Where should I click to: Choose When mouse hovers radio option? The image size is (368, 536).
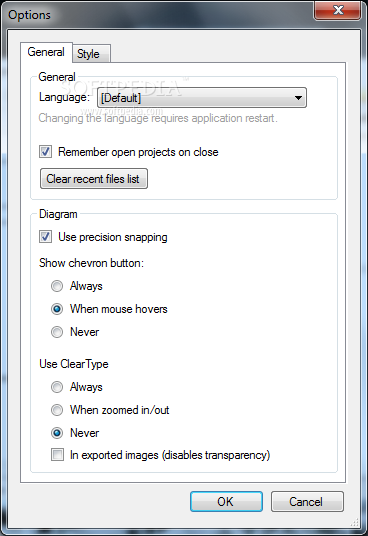click(57, 309)
